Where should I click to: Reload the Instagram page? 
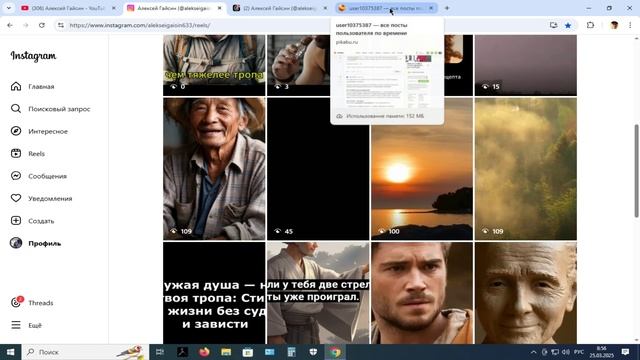(42, 25)
